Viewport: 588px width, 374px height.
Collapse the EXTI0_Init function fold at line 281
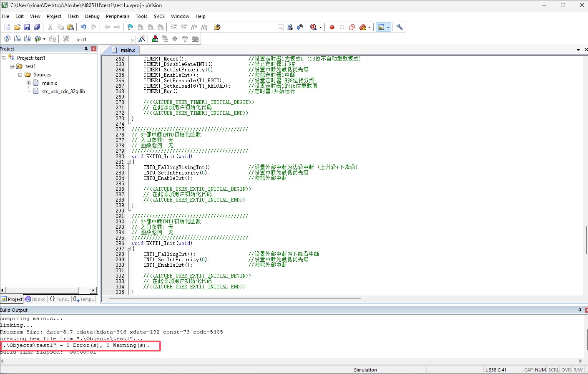[x=128, y=162]
